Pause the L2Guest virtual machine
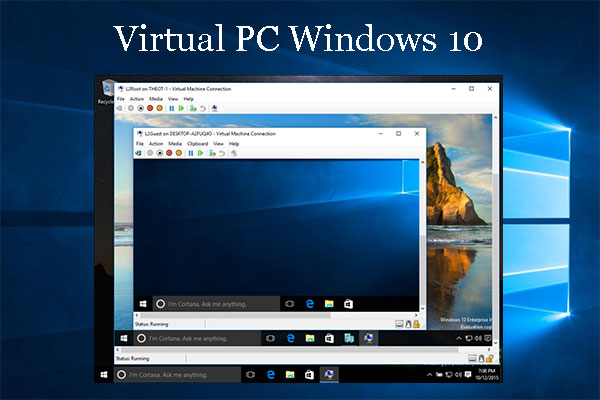This screenshot has width=600, height=400. (191, 153)
